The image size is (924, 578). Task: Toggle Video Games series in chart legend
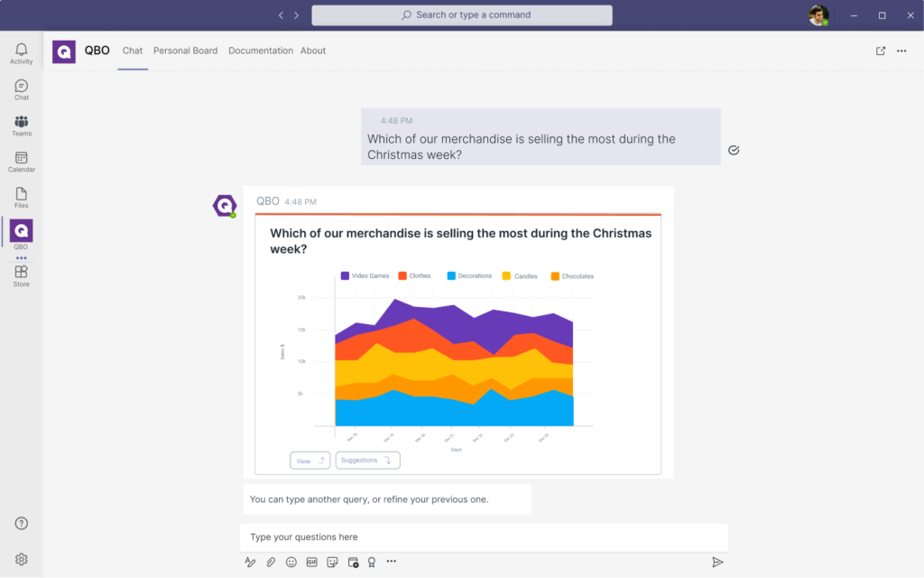pos(365,275)
